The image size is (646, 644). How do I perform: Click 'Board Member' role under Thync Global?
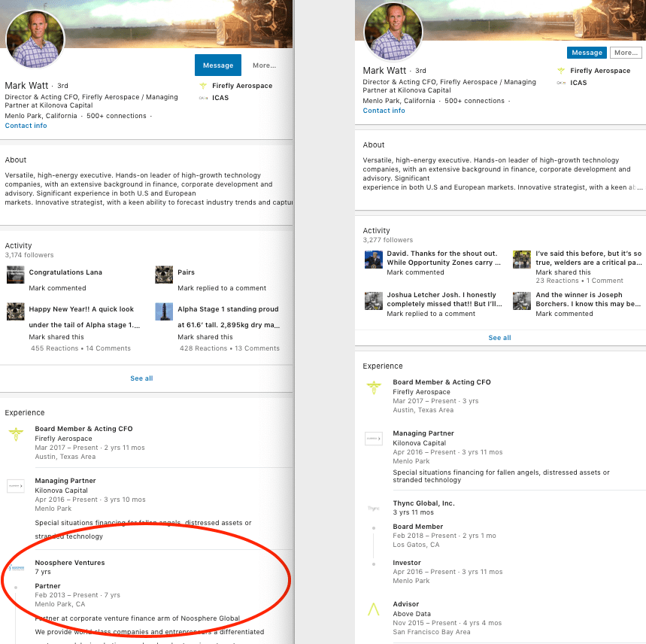418,527
